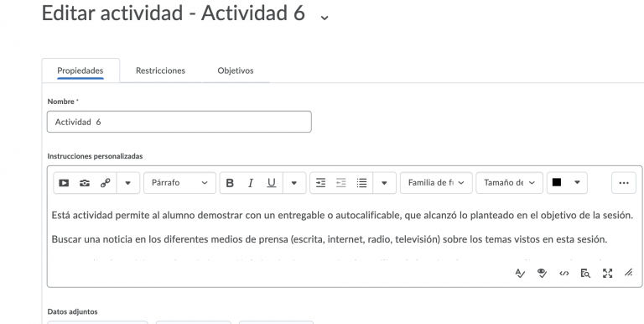The height and width of the screenshot is (324, 644).
Task: Toggle underline formatting
Action: point(272,183)
